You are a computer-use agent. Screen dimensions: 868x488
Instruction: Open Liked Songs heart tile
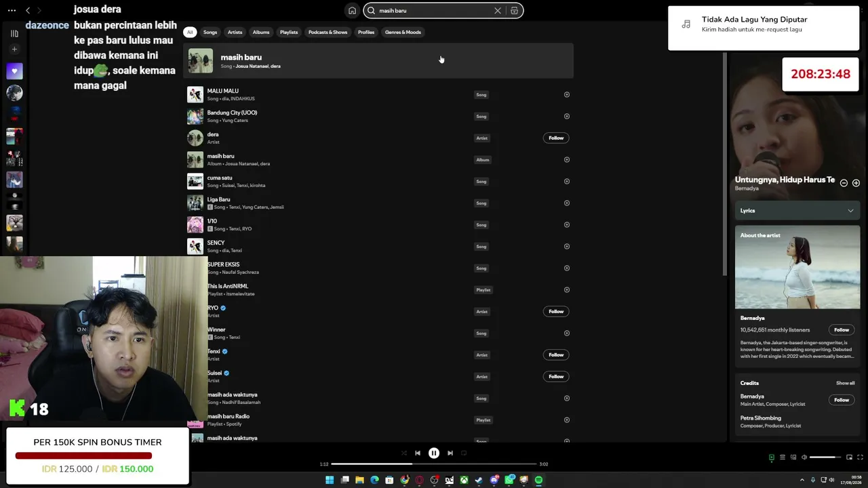click(x=14, y=71)
